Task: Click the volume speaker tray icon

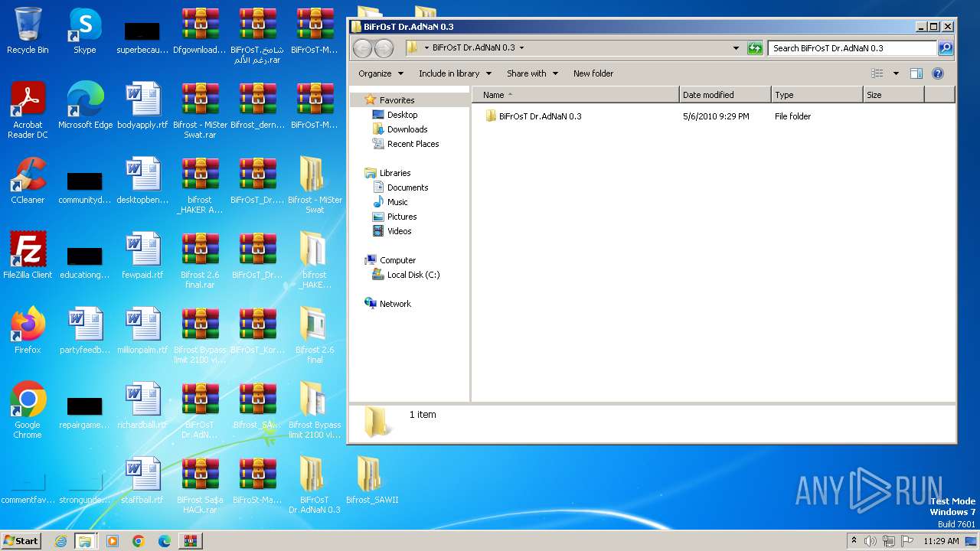Action: [871, 541]
